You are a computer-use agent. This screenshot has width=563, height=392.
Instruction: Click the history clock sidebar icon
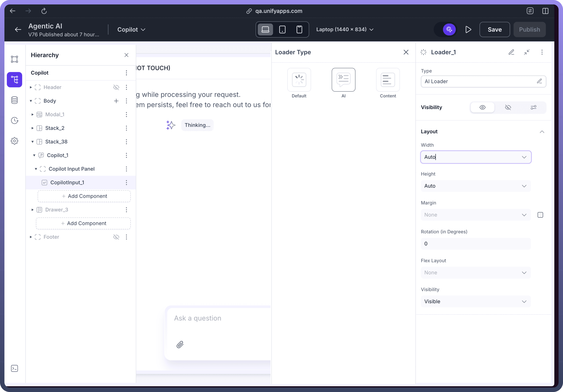(15, 120)
